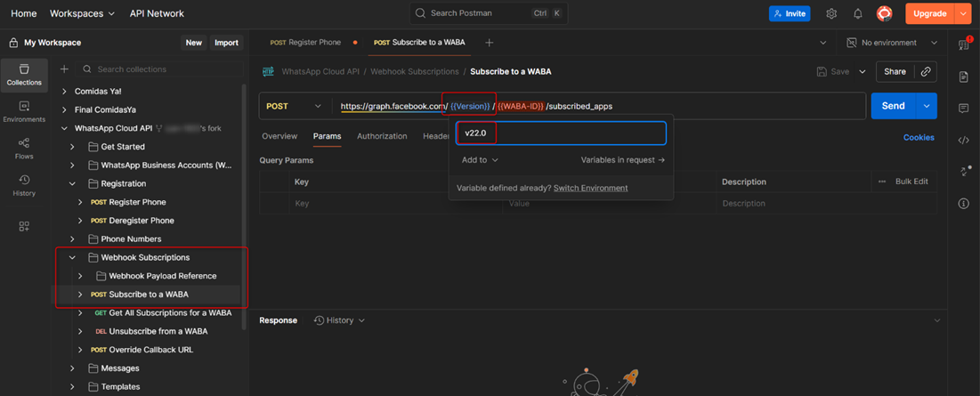Click the Send button
Image resolution: width=980 pixels, height=396 pixels.
coord(893,106)
